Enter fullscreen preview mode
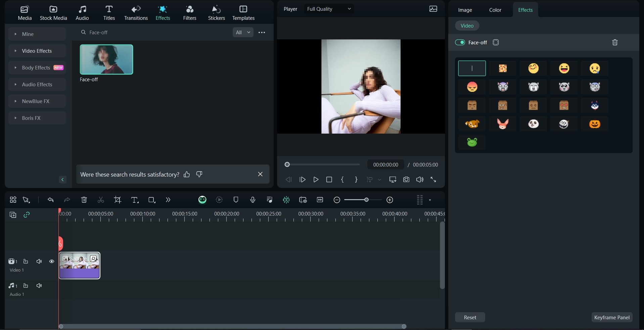 pyautogui.click(x=433, y=180)
